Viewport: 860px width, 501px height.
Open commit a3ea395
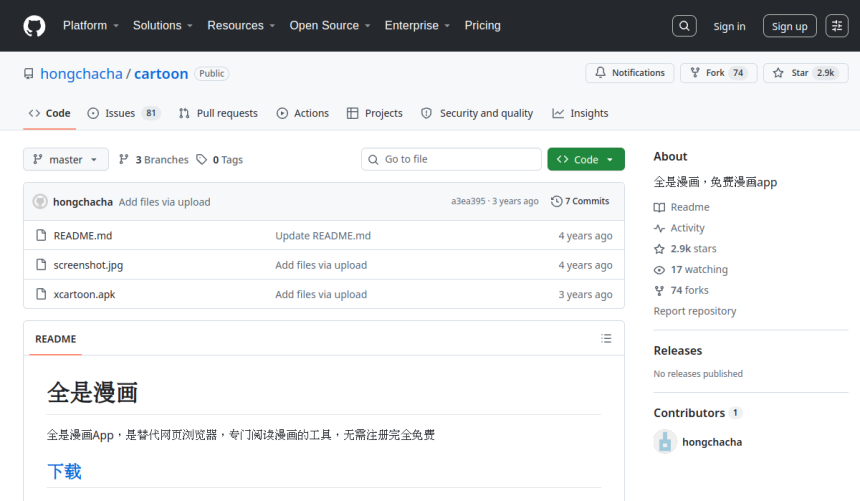pyautogui.click(x=468, y=201)
